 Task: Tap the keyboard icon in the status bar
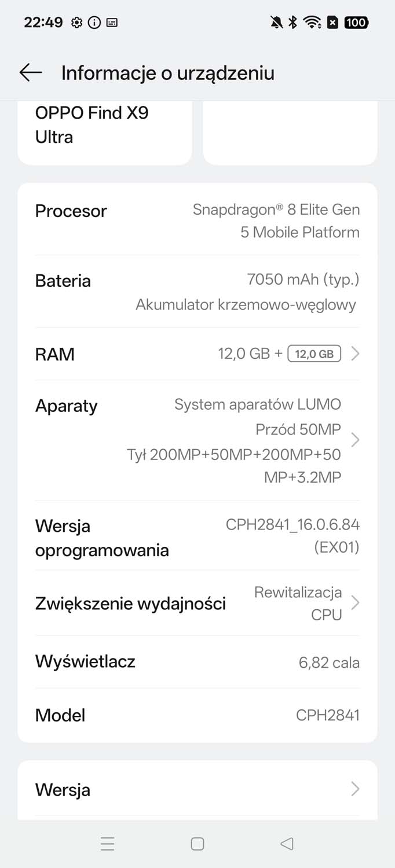tap(113, 23)
